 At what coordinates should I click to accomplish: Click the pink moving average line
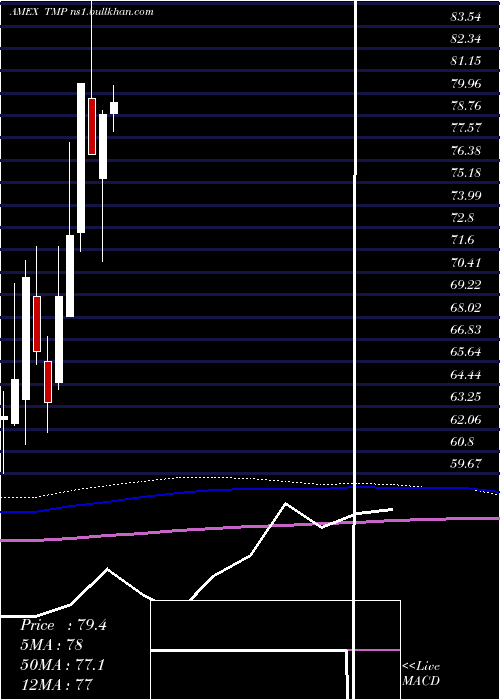point(250,527)
